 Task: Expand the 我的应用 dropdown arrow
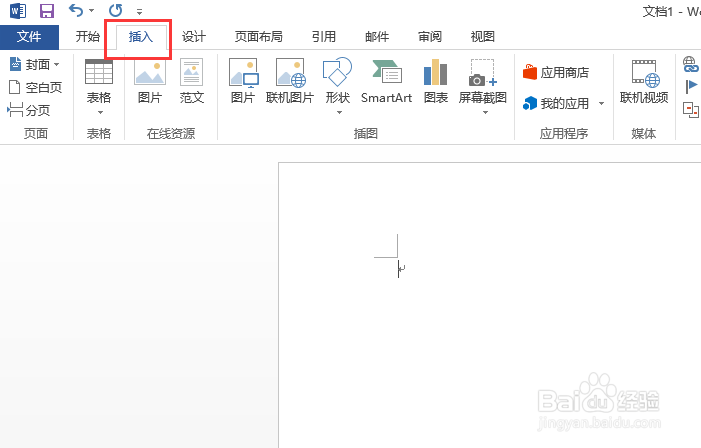tap(601, 103)
